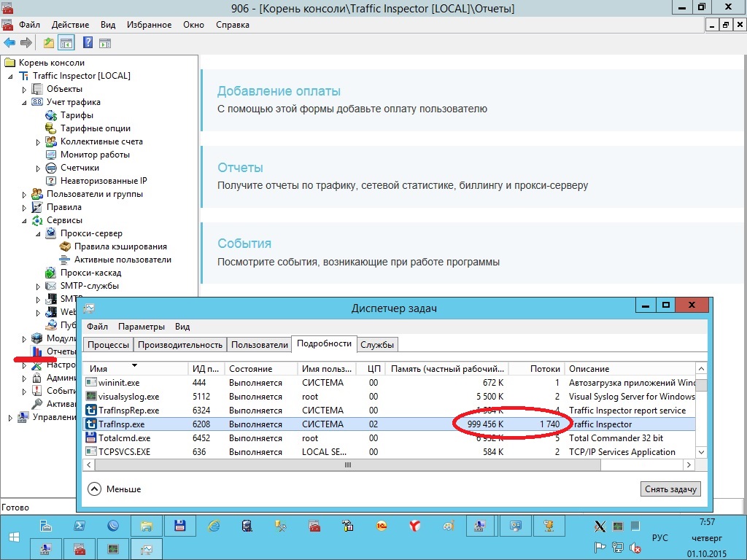Open the Добавление оплаты link

[279, 91]
